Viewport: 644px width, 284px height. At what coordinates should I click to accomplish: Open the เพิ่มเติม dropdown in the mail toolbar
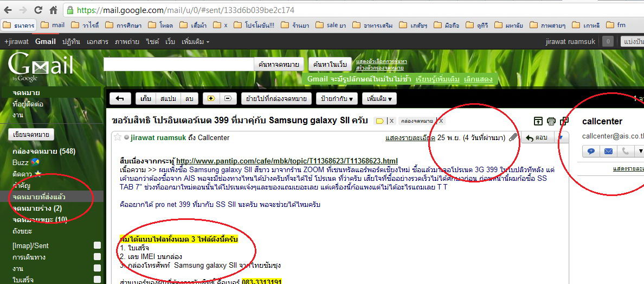[x=379, y=98]
